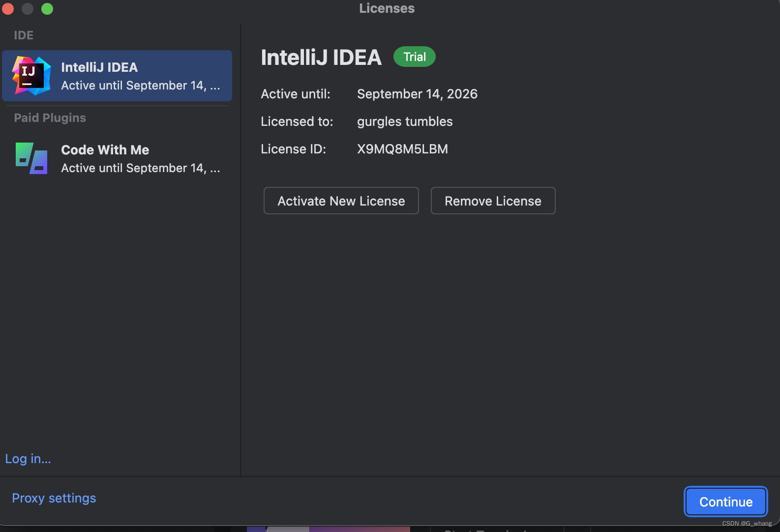Viewport: 780px width, 532px height.
Task: Click the IntelliJ IDEA heading in details
Action: (x=321, y=58)
